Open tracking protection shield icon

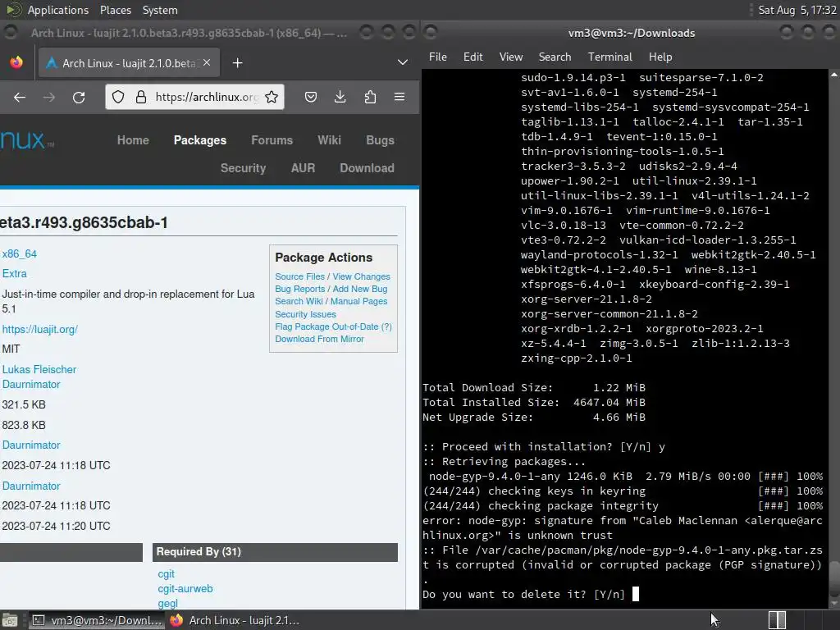118,97
